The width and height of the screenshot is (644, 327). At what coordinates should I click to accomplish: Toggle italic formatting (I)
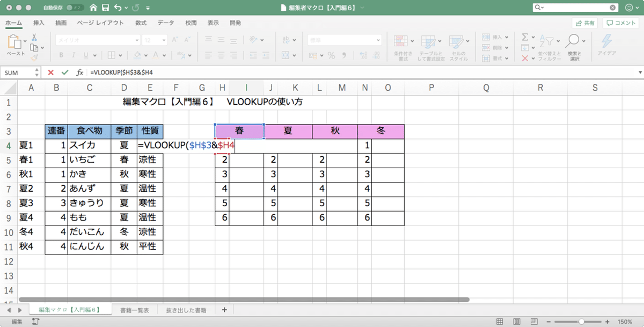coord(74,55)
